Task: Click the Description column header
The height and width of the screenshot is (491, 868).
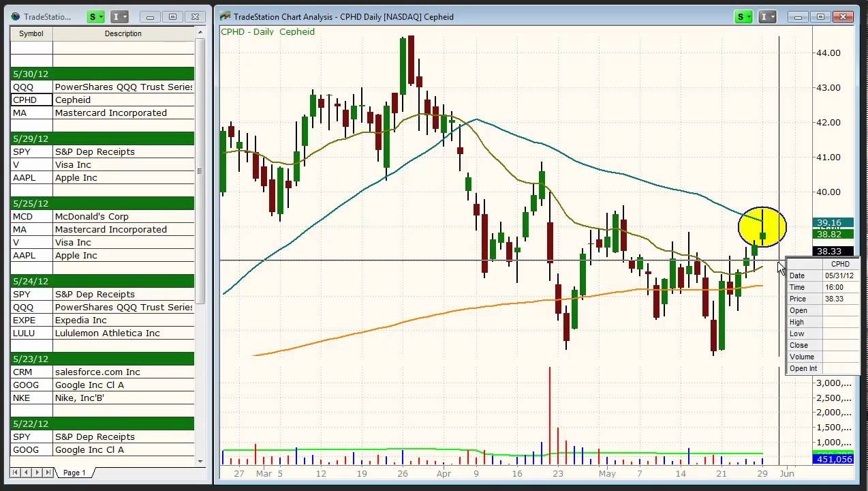Action: pyautogui.click(x=123, y=33)
